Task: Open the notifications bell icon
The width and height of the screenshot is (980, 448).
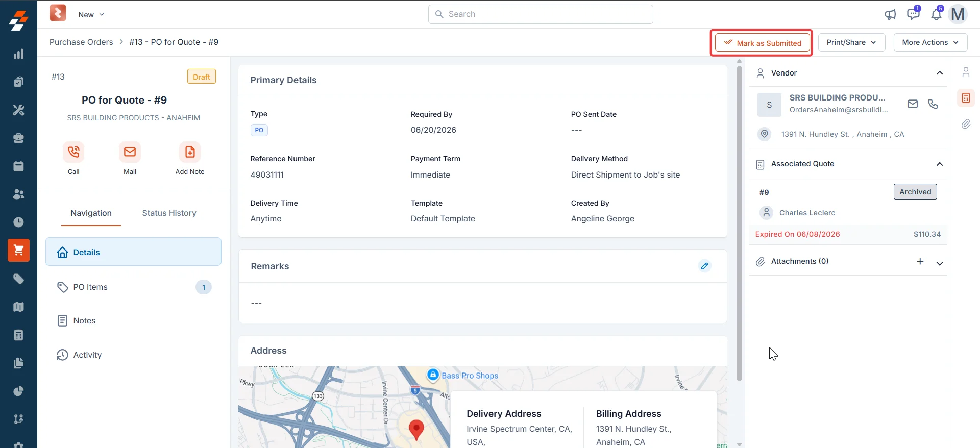Action: pyautogui.click(x=936, y=14)
